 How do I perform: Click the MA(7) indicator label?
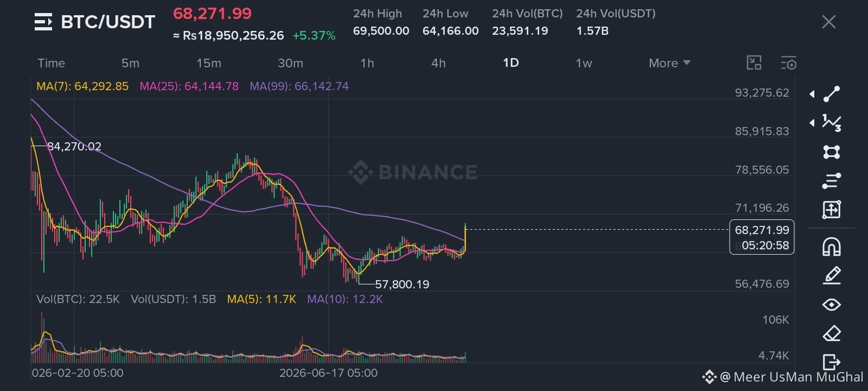coord(82,86)
